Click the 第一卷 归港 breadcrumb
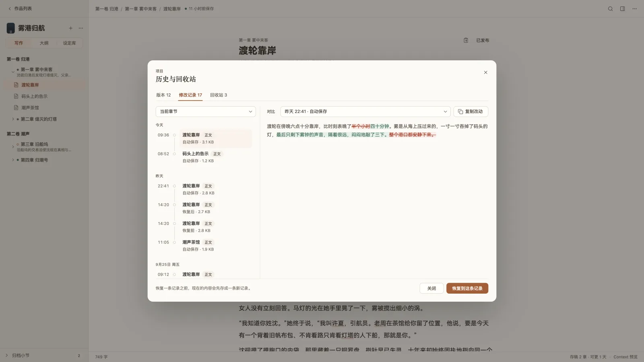 point(107,9)
